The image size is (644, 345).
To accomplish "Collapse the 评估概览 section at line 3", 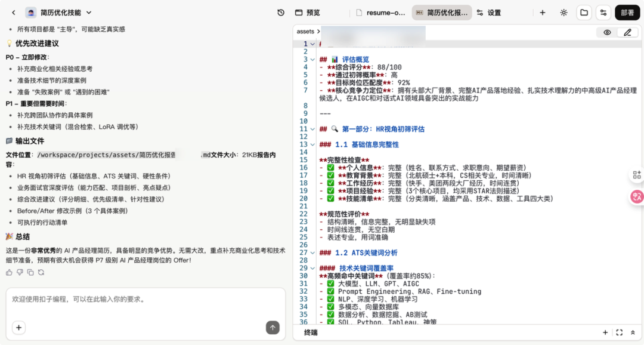I will click(312, 59).
